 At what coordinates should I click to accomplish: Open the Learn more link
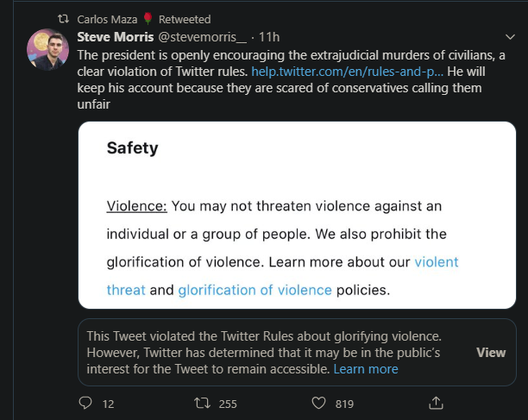coord(366,369)
